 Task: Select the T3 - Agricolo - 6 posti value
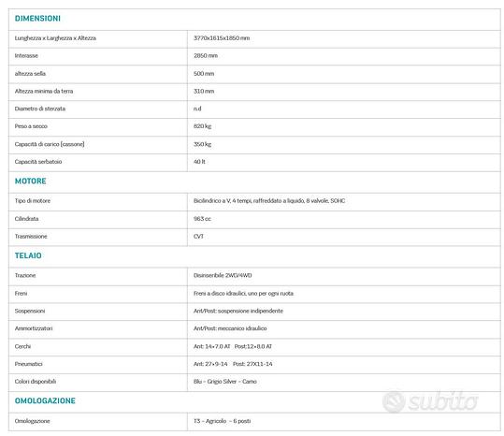point(223,421)
